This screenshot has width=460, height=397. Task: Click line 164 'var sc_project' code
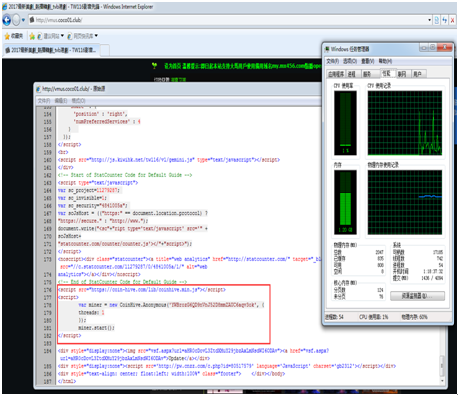pos(89,190)
